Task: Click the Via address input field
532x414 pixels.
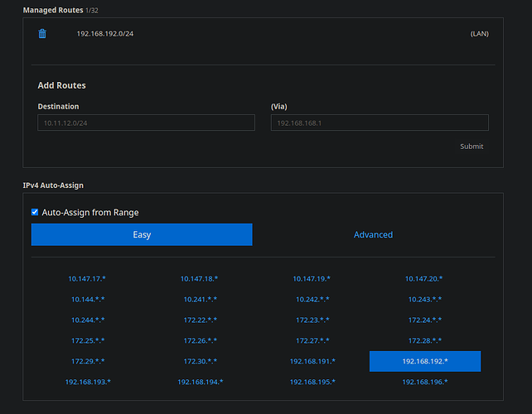Action: 380,123
